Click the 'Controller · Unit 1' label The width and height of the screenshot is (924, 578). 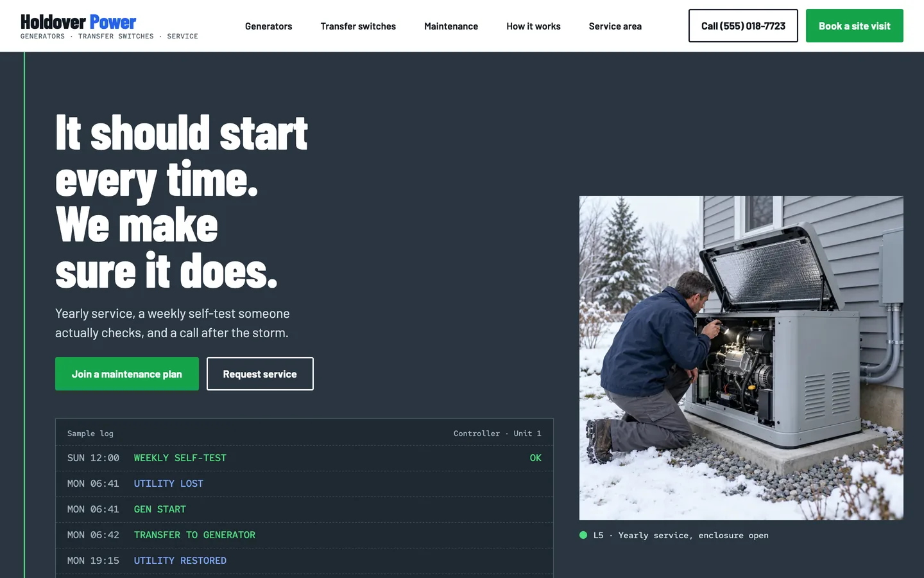click(x=497, y=433)
